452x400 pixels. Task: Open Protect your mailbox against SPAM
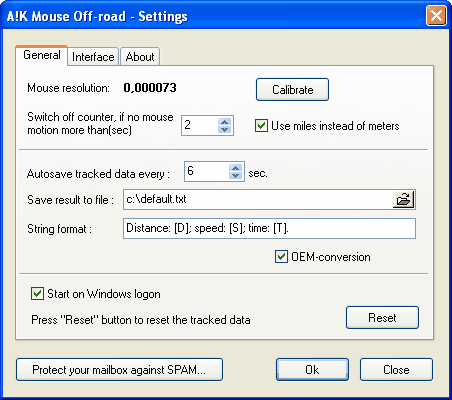click(119, 369)
